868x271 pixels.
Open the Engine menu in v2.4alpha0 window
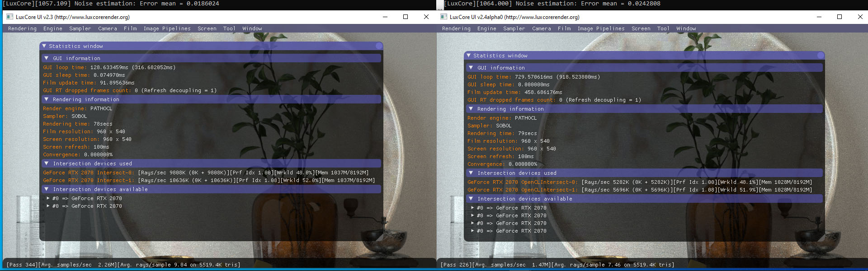pyautogui.click(x=486, y=28)
